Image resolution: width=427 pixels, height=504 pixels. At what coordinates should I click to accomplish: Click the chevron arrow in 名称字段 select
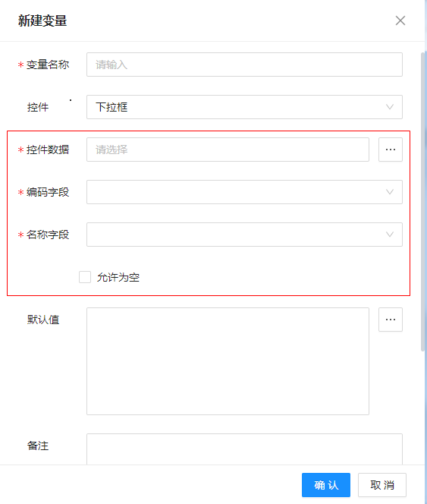(389, 235)
